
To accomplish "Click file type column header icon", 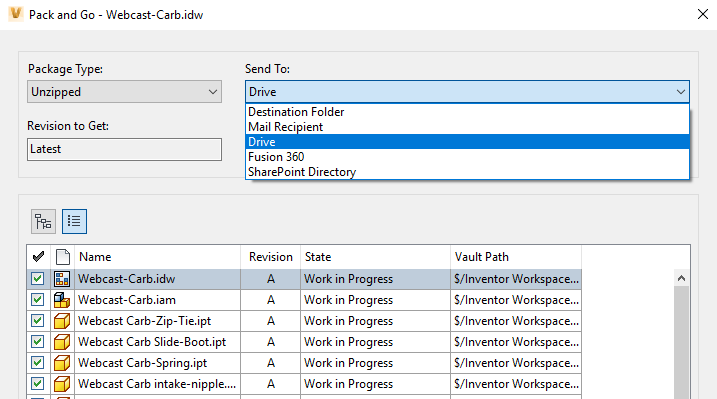I will (x=63, y=257).
